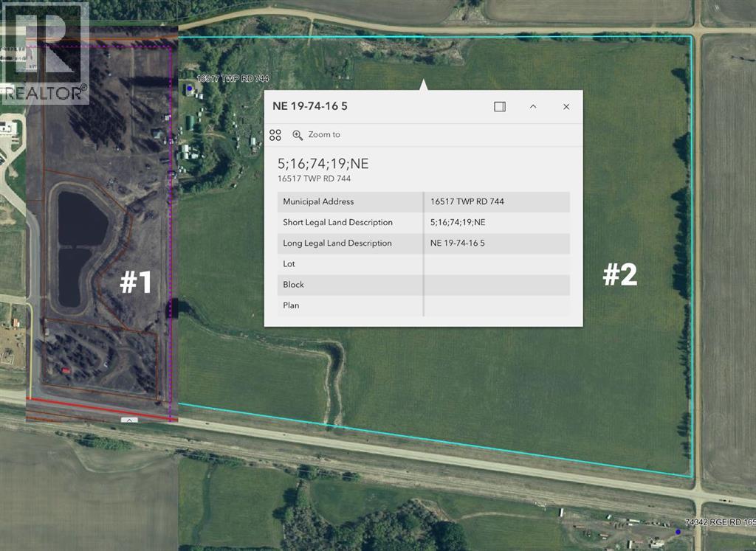
Task: Collapse the popup using the chevron
Action: point(533,106)
